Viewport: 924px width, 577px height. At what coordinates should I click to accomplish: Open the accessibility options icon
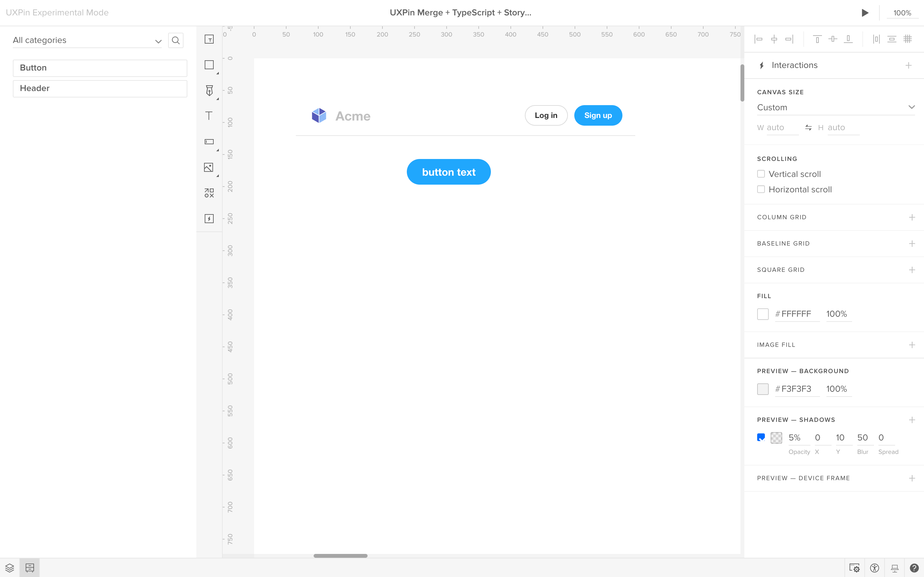coord(875,567)
